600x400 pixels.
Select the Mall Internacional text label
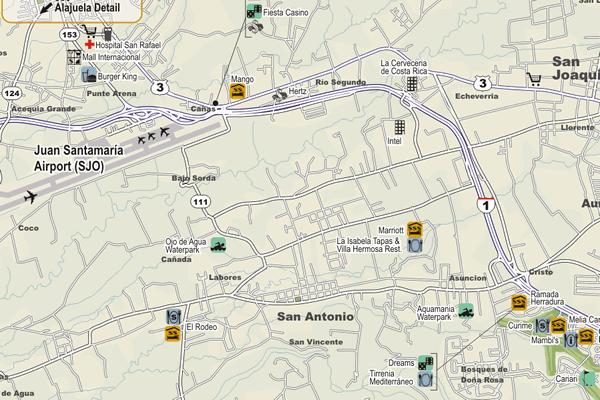(x=111, y=57)
